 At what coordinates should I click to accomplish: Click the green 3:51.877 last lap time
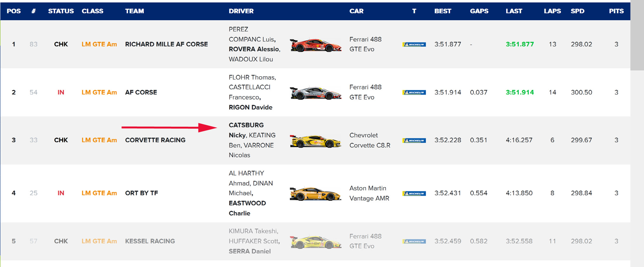tap(519, 44)
